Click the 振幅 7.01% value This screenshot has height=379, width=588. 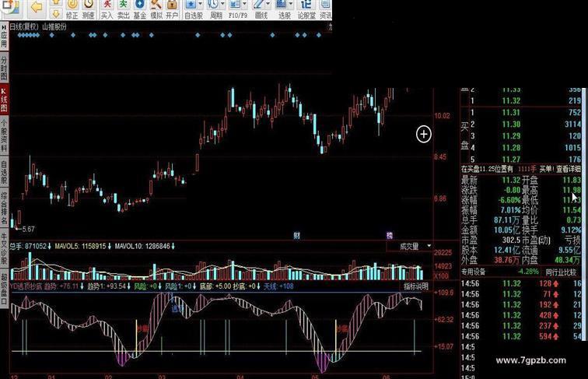pyautogui.click(x=511, y=210)
